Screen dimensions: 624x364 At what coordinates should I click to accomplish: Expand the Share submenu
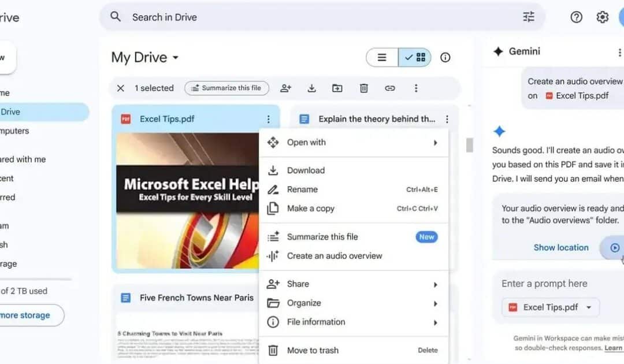tap(436, 284)
